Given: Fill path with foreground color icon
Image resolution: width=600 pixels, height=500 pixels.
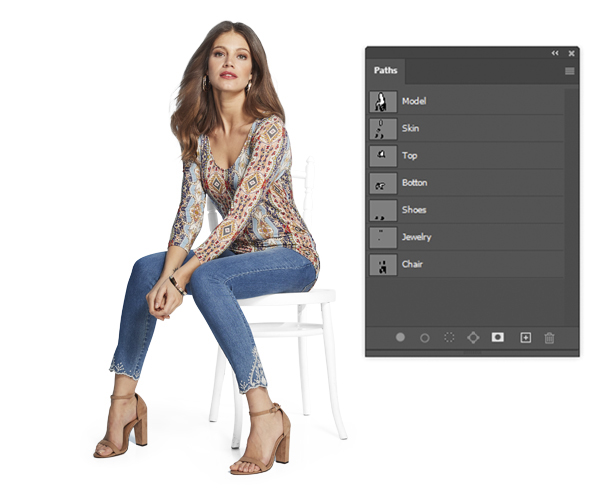Looking at the screenshot, I should pyautogui.click(x=400, y=337).
